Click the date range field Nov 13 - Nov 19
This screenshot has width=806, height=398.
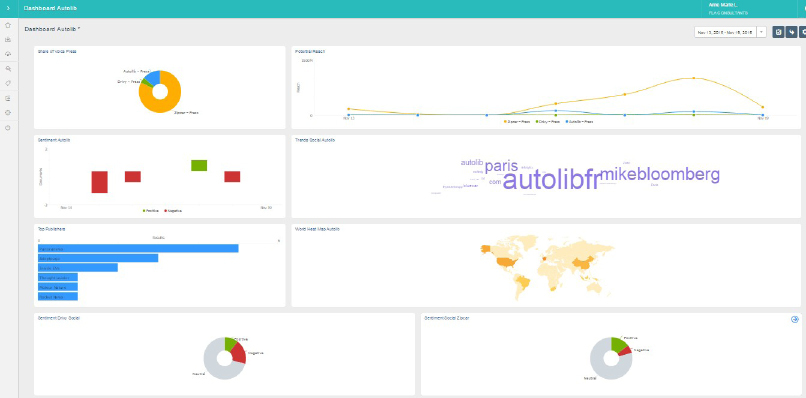(725, 32)
